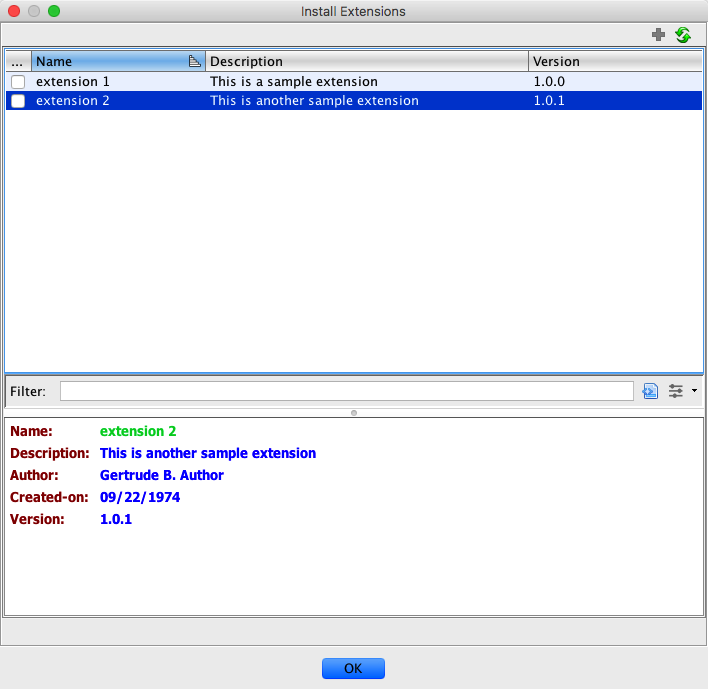Click the green window zoom button
The height and width of the screenshot is (689, 708).
point(54,11)
